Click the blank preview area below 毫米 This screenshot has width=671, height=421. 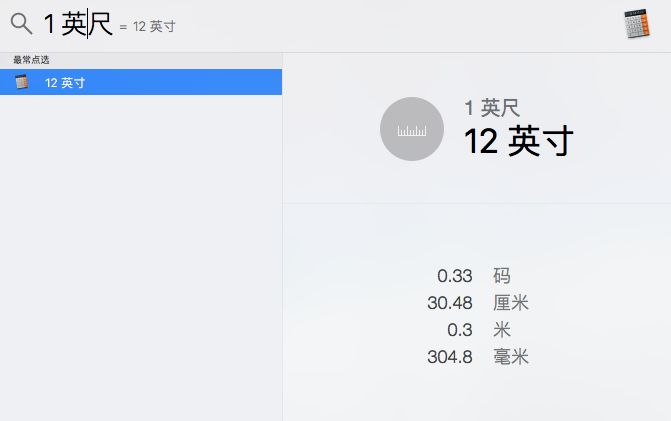pyautogui.click(x=477, y=395)
